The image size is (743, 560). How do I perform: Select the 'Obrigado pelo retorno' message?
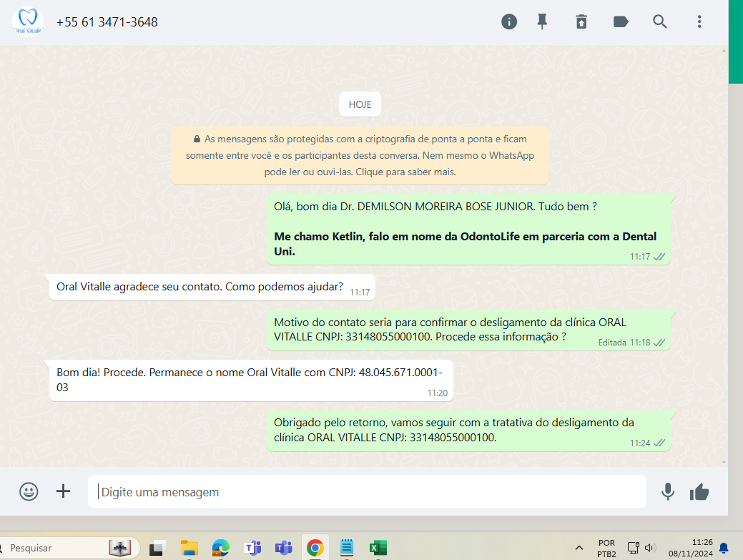click(468, 431)
